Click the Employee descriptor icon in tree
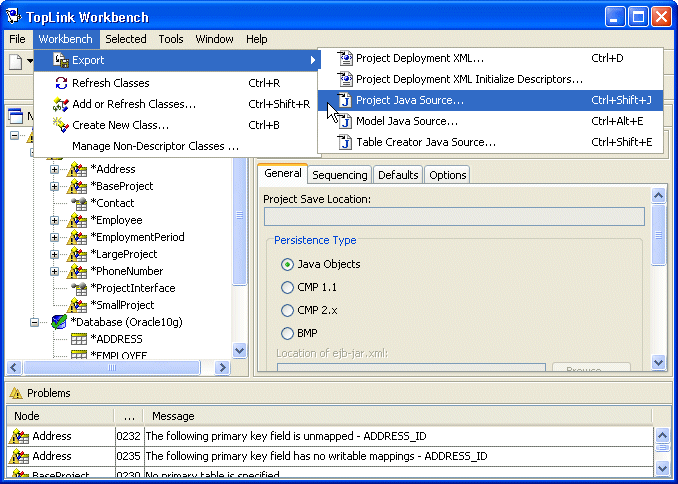678x484 pixels. pyautogui.click(x=77, y=220)
